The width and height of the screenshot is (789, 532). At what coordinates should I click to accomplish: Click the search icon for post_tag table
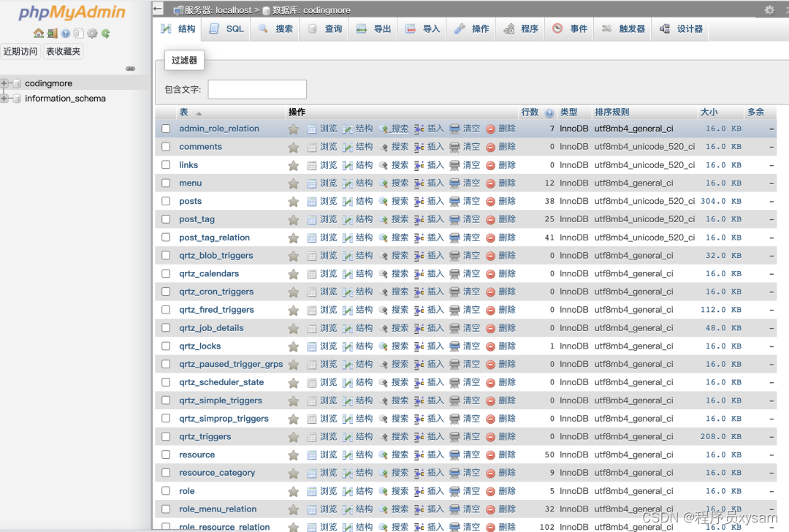click(384, 220)
